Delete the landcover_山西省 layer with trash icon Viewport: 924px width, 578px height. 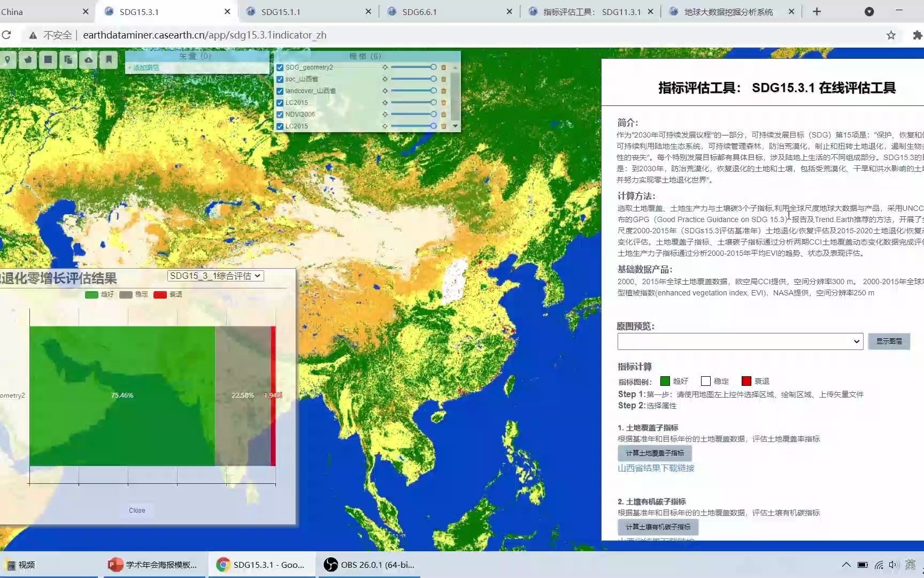click(443, 91)
